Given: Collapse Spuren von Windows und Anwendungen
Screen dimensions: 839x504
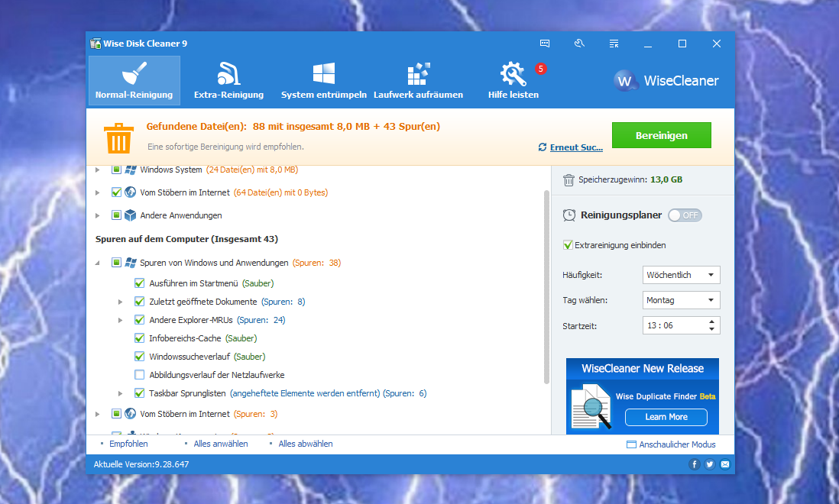Looking at the screenshot, I should pos(97,263).
